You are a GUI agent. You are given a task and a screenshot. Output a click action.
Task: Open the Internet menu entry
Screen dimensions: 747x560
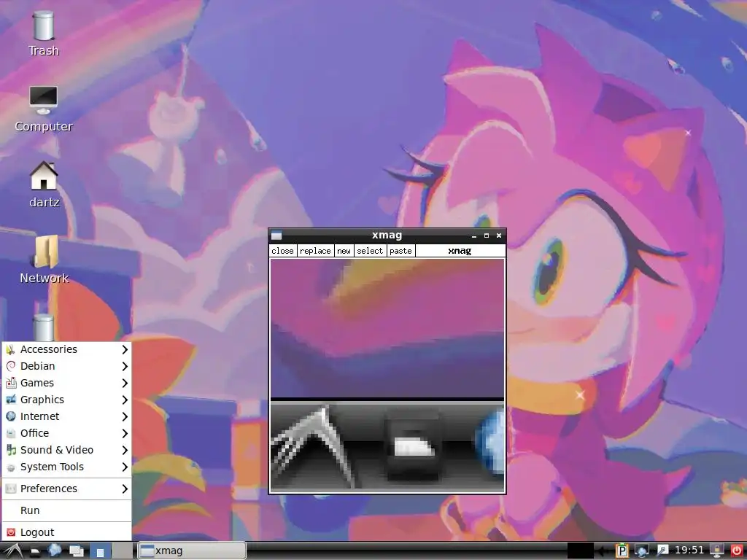click(66, 416)
